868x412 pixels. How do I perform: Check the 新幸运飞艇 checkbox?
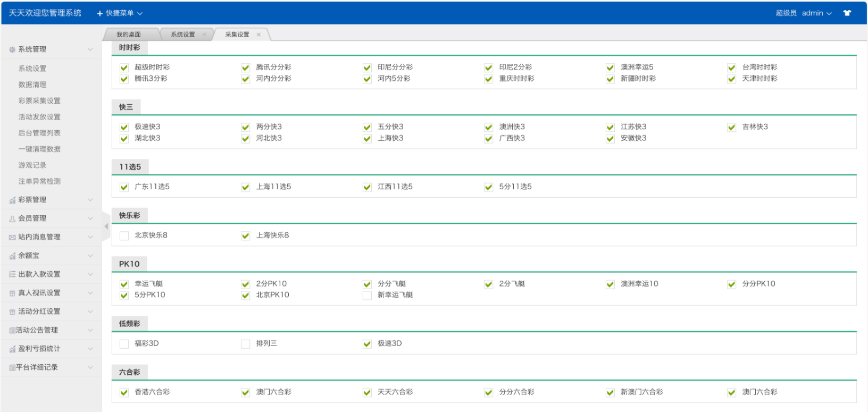point(367,295)
